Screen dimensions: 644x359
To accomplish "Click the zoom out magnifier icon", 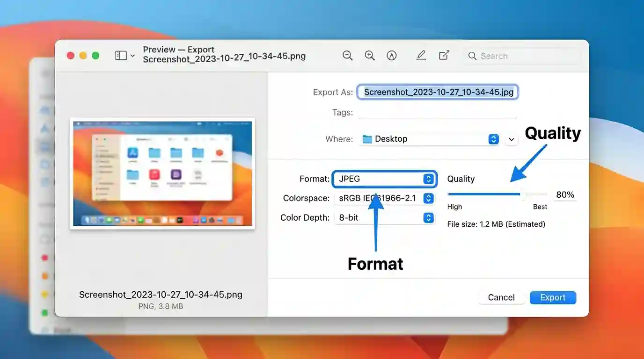I will 347,56.
